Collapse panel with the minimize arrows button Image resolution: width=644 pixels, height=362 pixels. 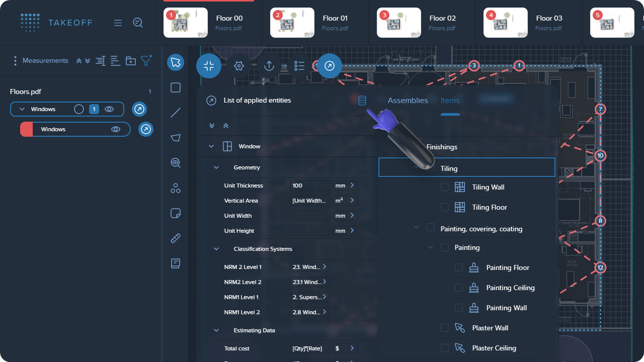(209, 65)
